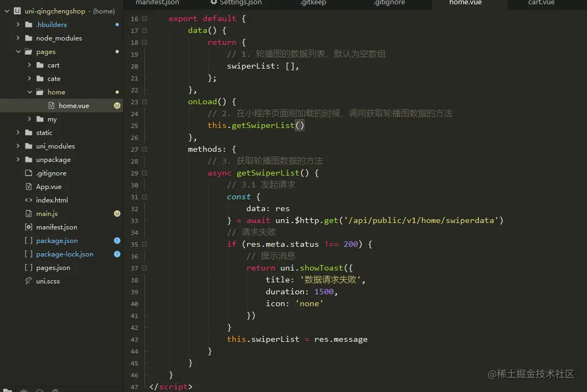Switch to the manifest.json editor tab

tap(157, 3)
